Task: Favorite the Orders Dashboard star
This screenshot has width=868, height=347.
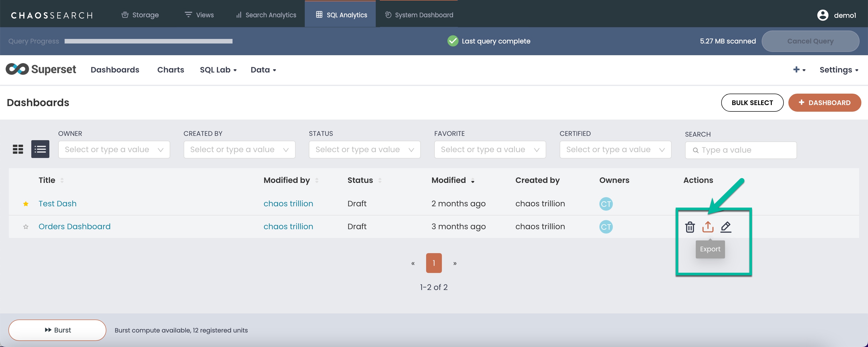Action: [26, 227]
